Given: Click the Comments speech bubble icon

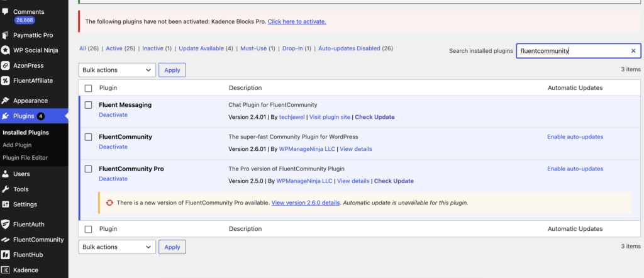Looking at the screenshot, I should [5, 12].
